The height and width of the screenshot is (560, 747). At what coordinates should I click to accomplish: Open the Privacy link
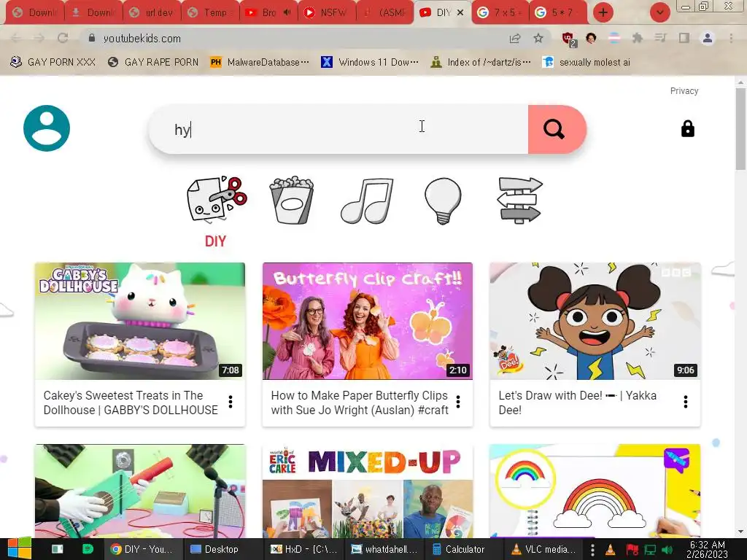pos(684,90)
